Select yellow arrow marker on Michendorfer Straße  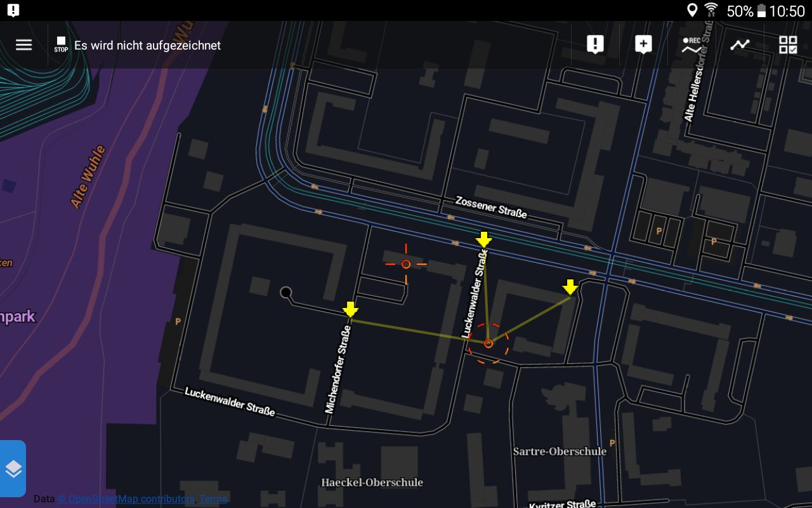pyautogui.click(x=350, y=309)
